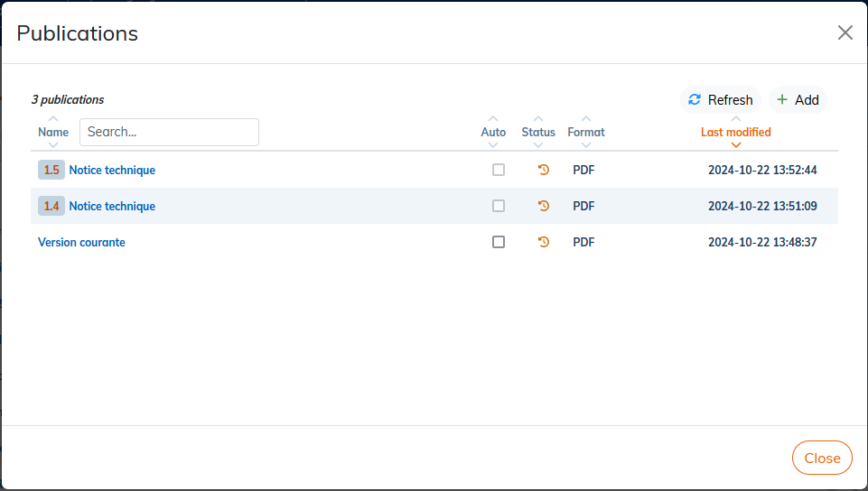Click the PDF format of Version courante
Viewport: 868px width, 491px height.
click(583, 242)
